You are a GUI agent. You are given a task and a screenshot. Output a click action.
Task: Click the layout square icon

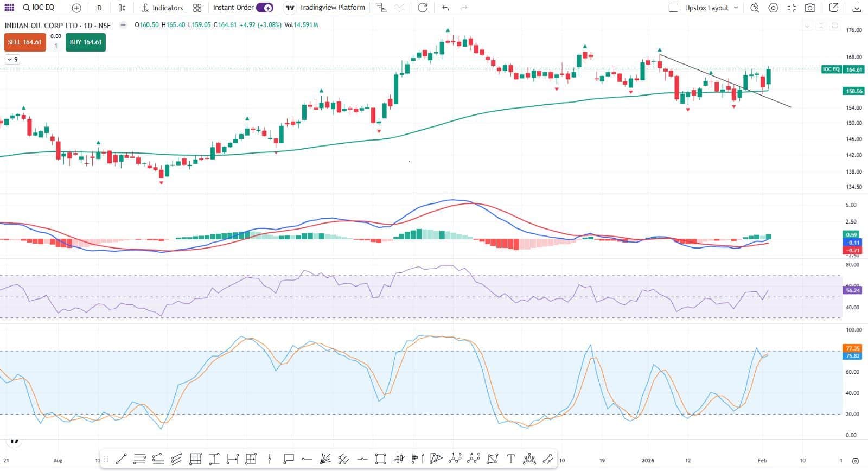pos(673,8)
